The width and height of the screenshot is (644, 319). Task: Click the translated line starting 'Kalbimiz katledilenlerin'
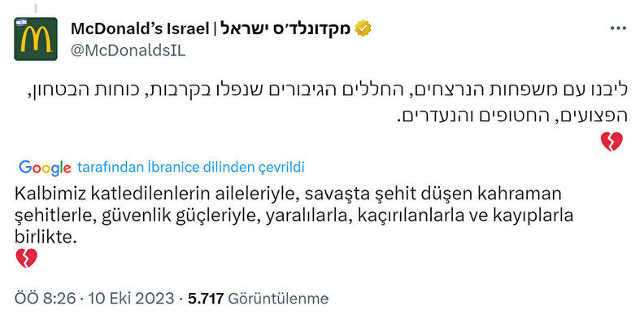pos(288,194)
